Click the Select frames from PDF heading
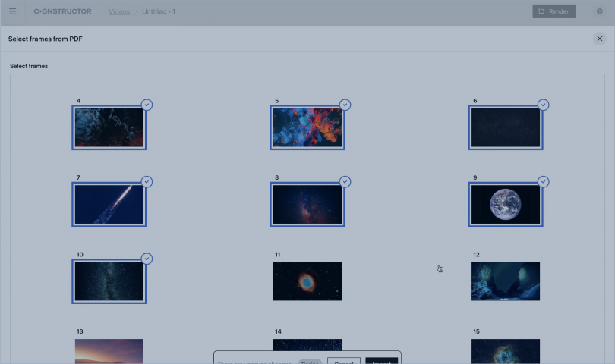This screenshot has height=364, width=615. pyautogui.click(x=46, y=39)
